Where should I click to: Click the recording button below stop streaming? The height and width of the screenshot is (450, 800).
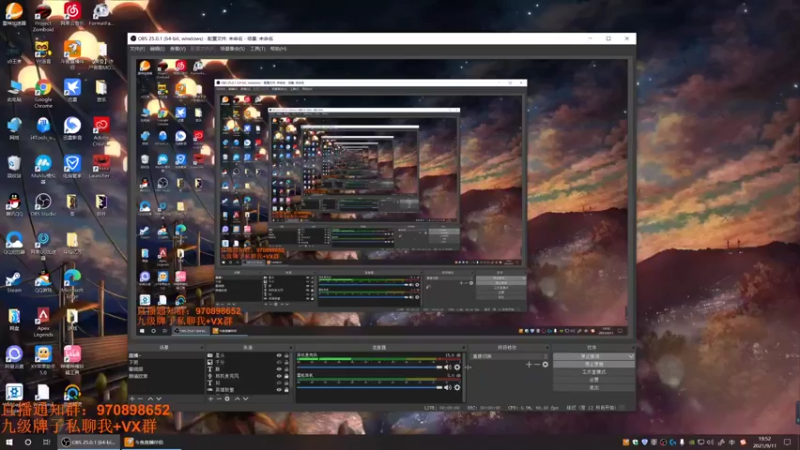(x=594, y=364)
